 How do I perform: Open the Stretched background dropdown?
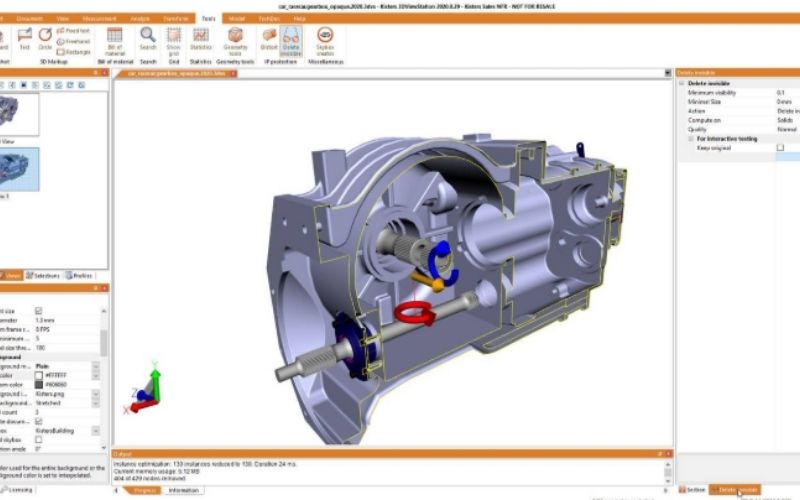tap(95, 403)
